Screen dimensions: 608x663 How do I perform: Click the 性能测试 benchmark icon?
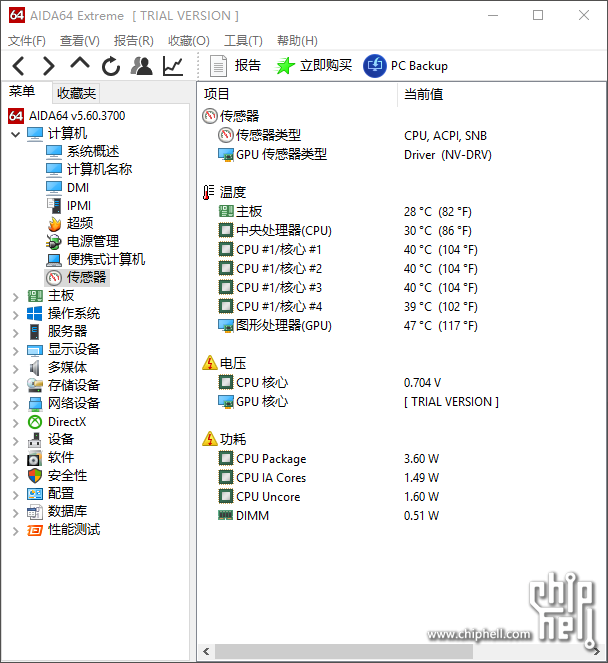click(x=35, y=530)
